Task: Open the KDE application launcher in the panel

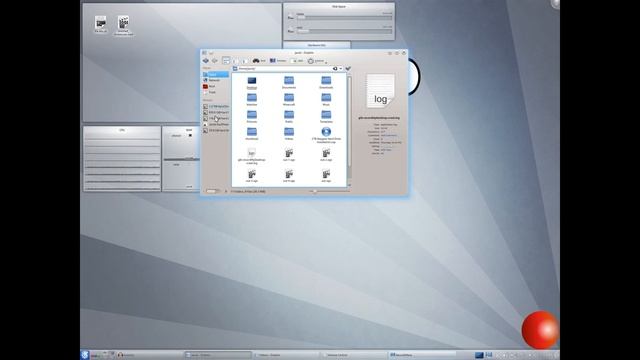Action: pos(85,355)
